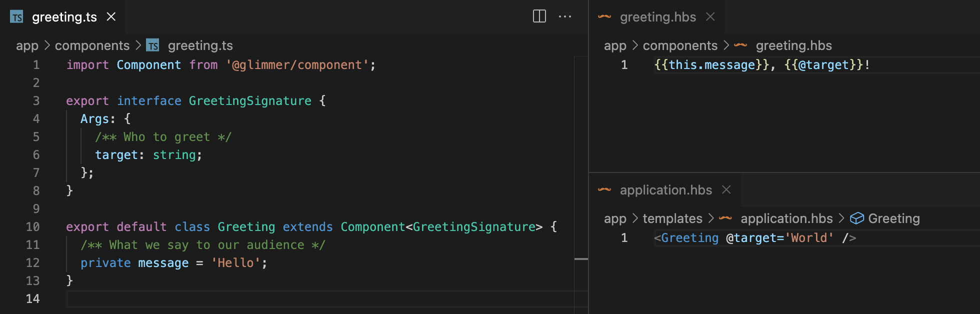Click line number 1 in application.hbs
This screenshot has height=314, width=980.
click(x=624, y=238)
